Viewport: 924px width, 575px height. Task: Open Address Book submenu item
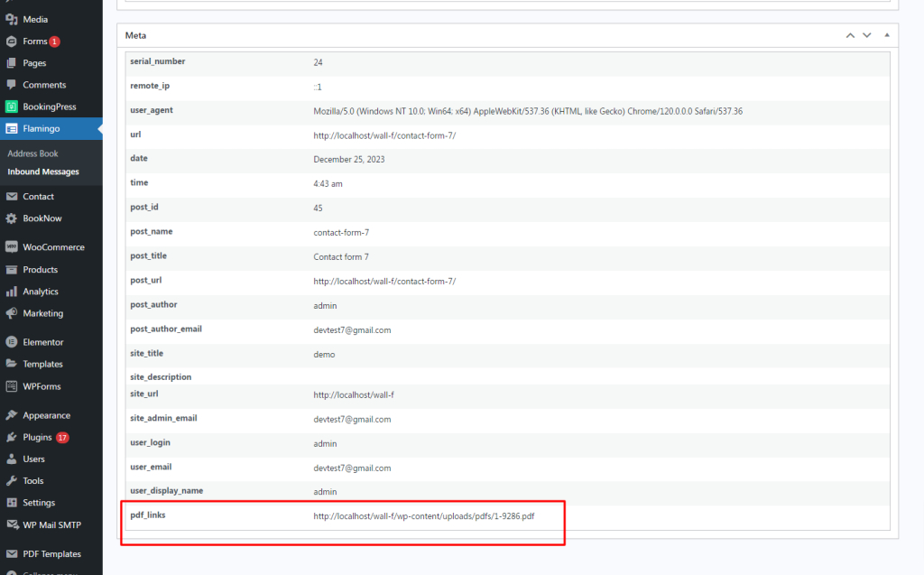click(x=32, y=153)
